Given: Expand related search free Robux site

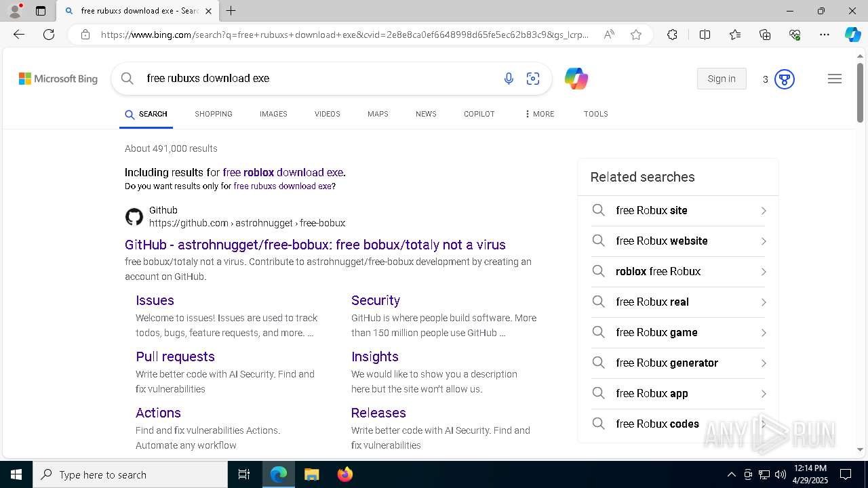Looking at the screenshot, I should (x=678, y=211).
